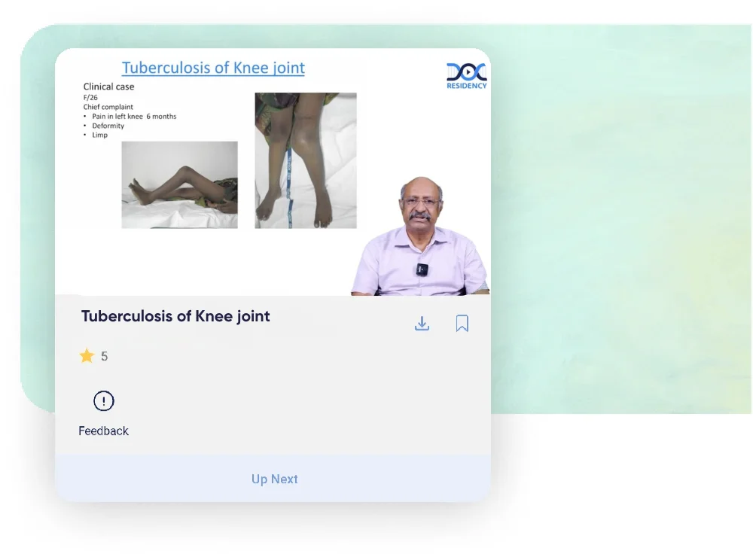Screen dimensions: 753x560
Task: Click the Feedback text label
Action: click(x=103, y=431)
